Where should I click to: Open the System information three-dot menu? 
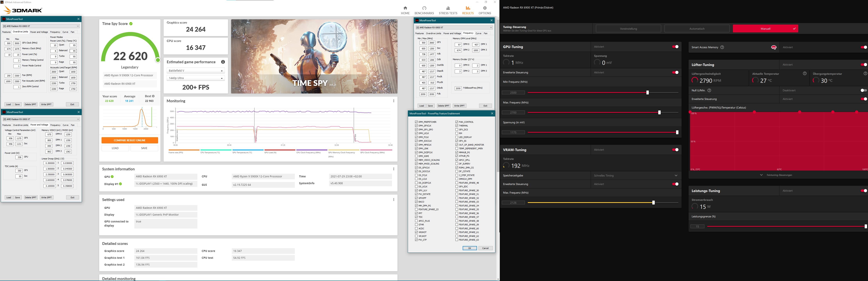point(393,169)
